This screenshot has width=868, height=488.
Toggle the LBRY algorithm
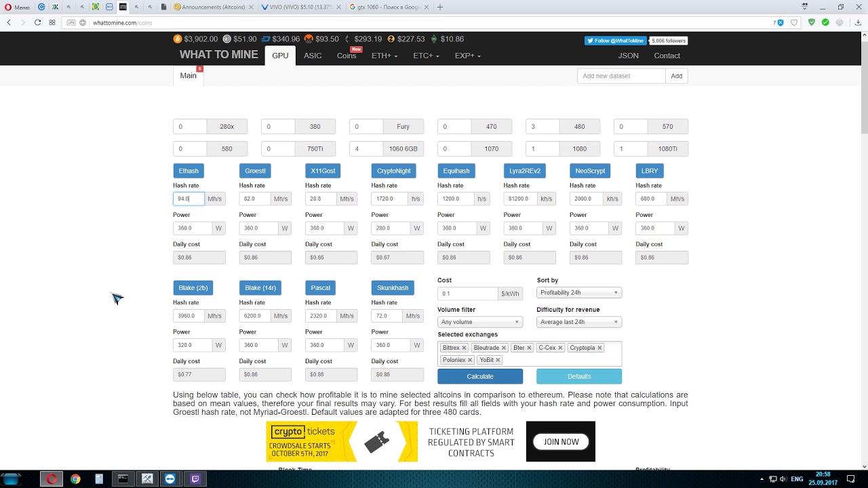coord(649,171)
